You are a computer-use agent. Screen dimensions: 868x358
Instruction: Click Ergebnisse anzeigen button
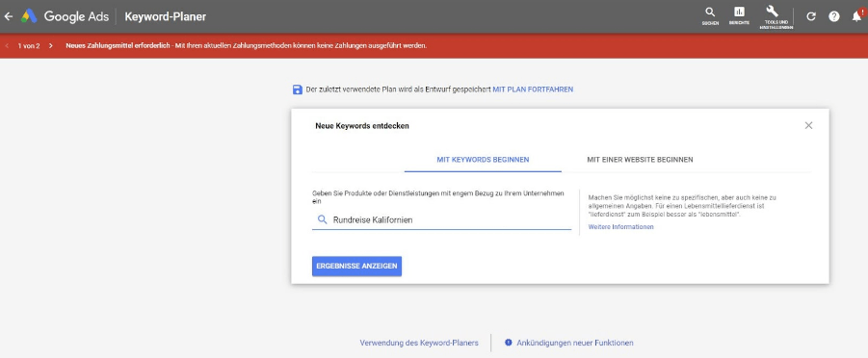(357, 267)
